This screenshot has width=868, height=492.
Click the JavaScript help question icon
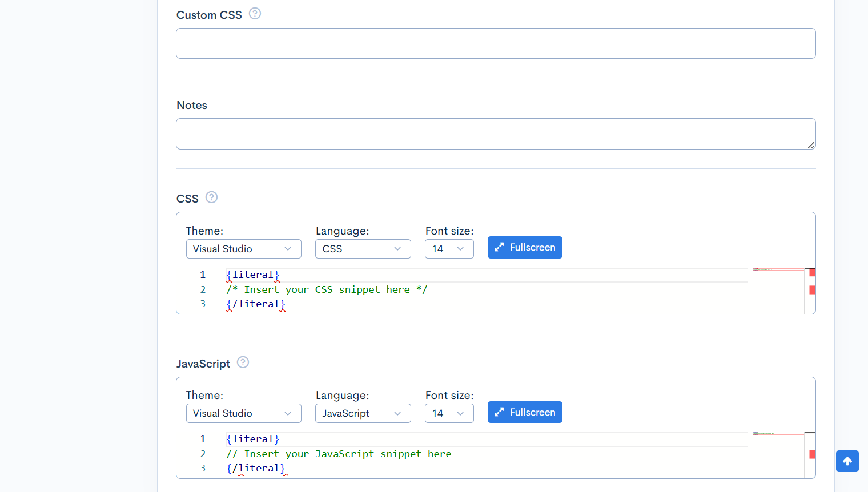click(243, 362)
